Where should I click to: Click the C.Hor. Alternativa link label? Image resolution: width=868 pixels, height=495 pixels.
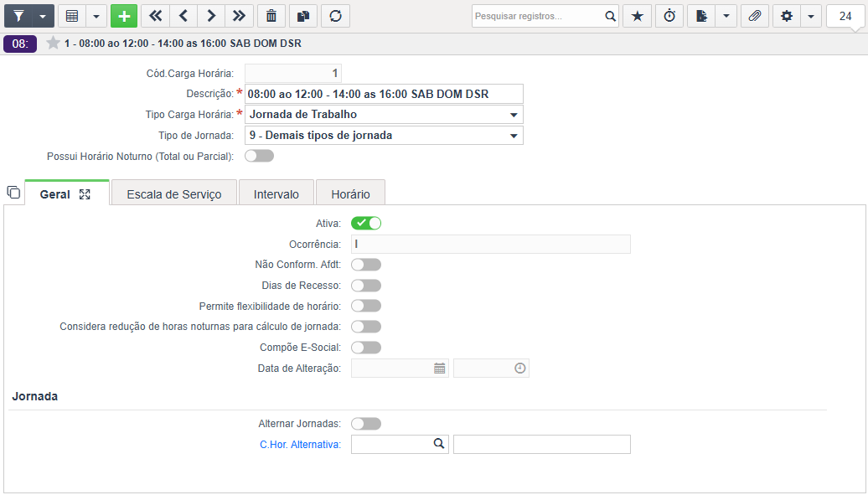click(300, 445)
